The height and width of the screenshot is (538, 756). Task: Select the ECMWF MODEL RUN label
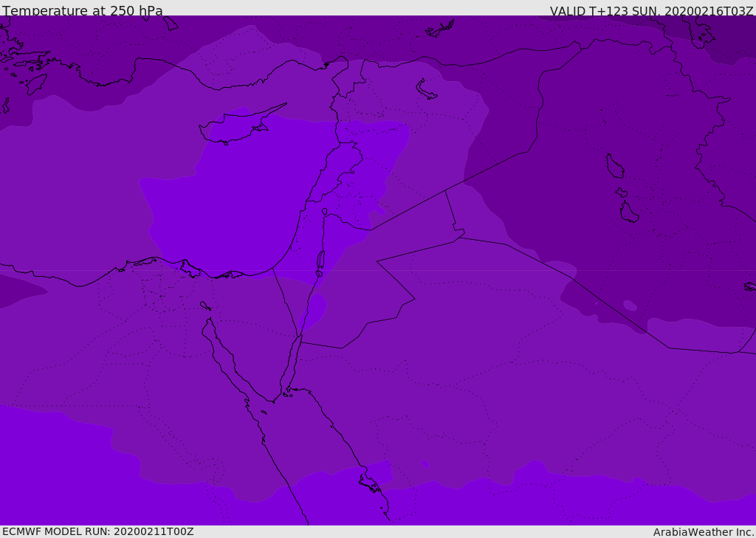coord(98,531)
